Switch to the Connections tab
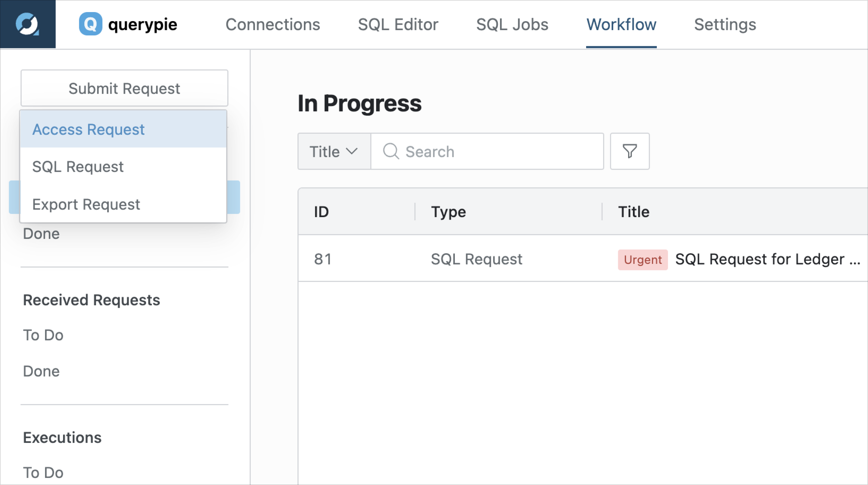This screenshot has height=485, width=868. (273, 25)
